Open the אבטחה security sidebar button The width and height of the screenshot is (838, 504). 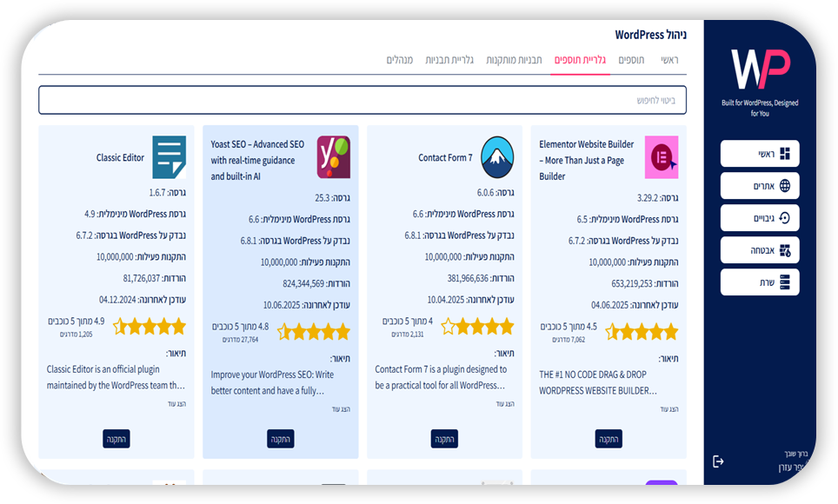pos(760,250)
